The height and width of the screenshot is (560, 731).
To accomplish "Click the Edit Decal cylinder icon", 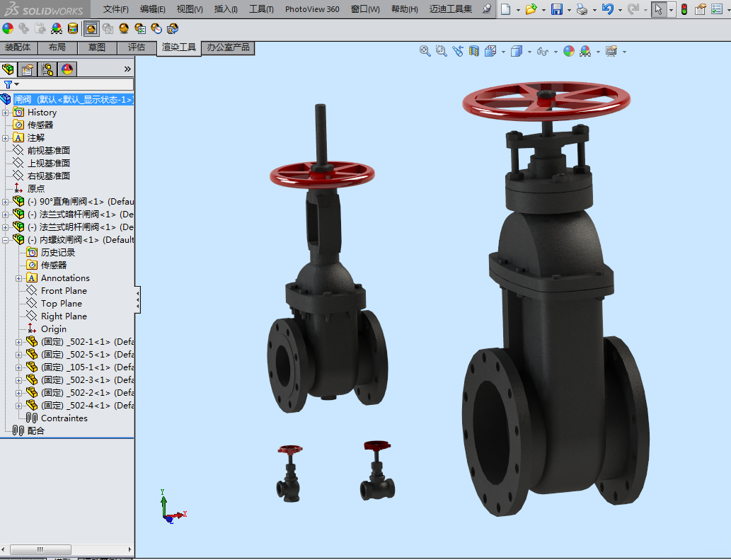I will click(x=73, y=29).
